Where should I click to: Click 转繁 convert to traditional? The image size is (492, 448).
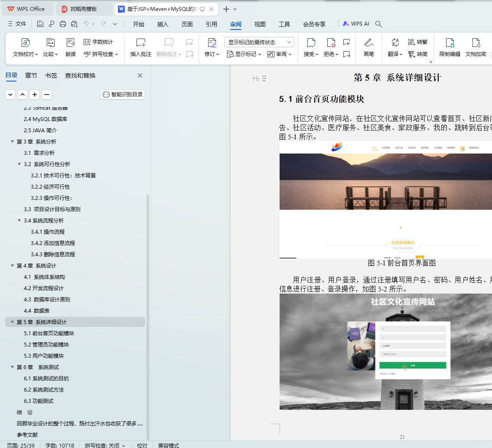pos(417,42)
